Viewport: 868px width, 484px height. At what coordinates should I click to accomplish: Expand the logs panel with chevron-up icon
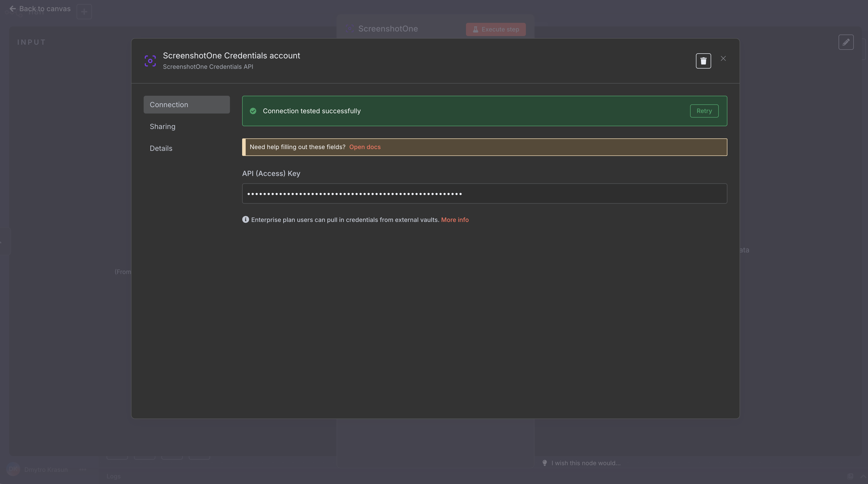click(x=863, y=476)
